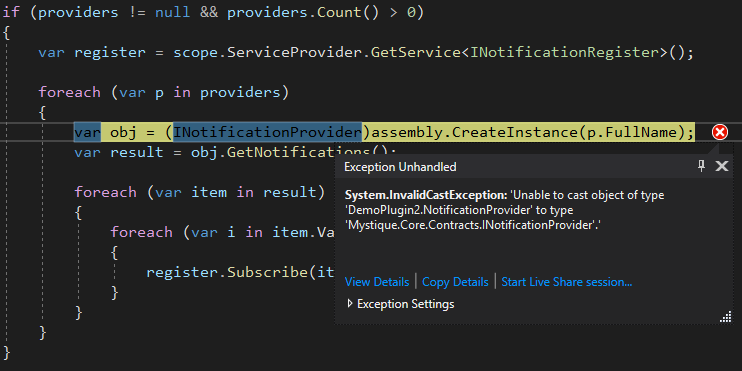Click assembly.CreateInstance in highlighted line
Screen dimensions: 742x371
pos(475,132)
